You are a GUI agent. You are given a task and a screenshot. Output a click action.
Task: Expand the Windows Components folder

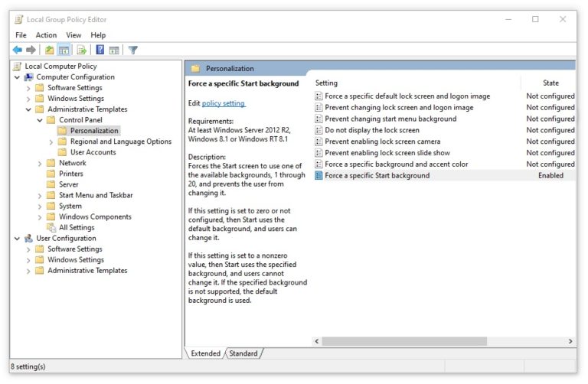[41, 217]
